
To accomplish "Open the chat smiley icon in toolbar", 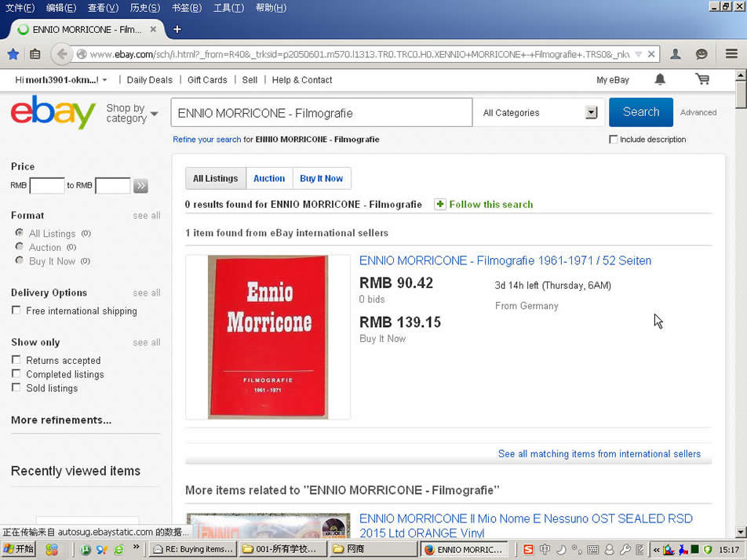I will coord(701,54).
